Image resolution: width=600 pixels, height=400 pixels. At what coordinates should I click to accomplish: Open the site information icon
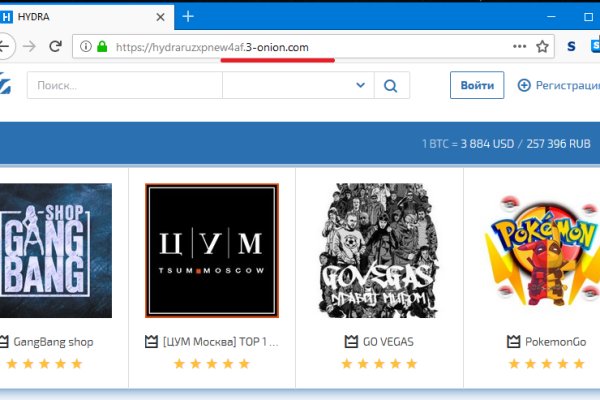coord(85,46)
